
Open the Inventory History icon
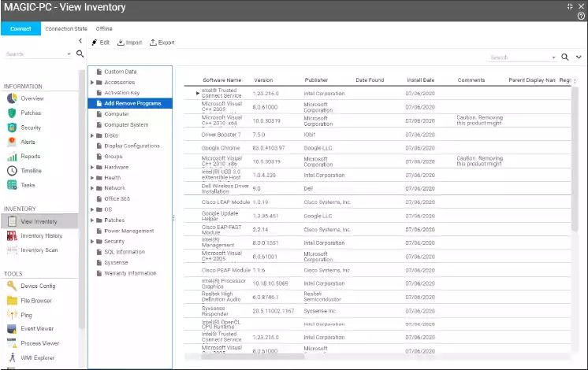point(12,235)
